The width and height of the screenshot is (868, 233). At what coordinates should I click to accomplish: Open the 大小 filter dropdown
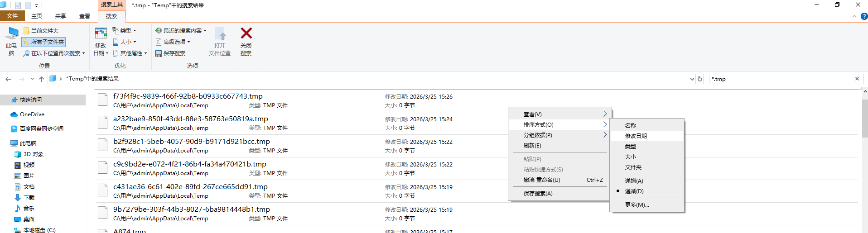click(125, 42)
